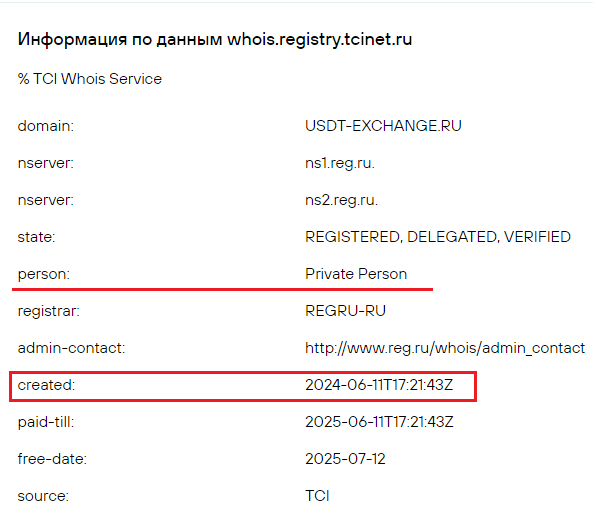Screen dimensions: 598x520
Task: Click the state field label
Action: point(36,237)
